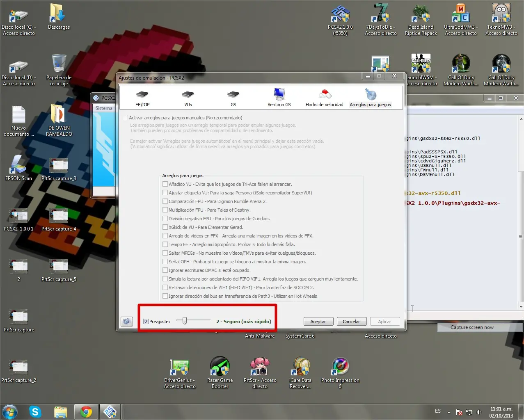Go to Hacks de velocidad tab
The image size is (524, 420).
coord(324,98)
